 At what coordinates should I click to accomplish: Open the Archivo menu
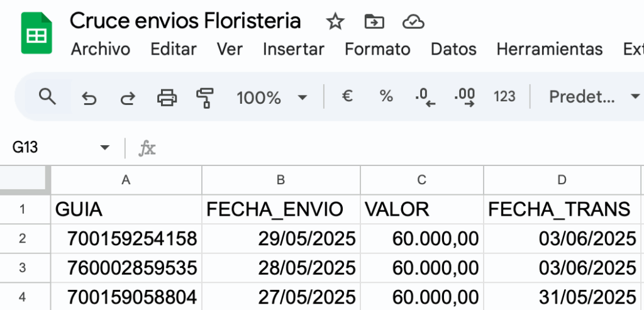101,49
